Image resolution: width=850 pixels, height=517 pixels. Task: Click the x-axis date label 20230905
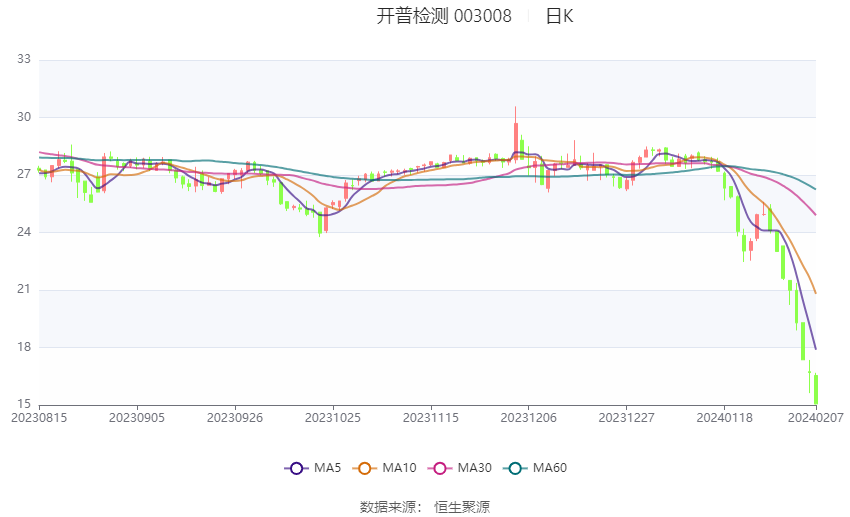tap(137, 418)
